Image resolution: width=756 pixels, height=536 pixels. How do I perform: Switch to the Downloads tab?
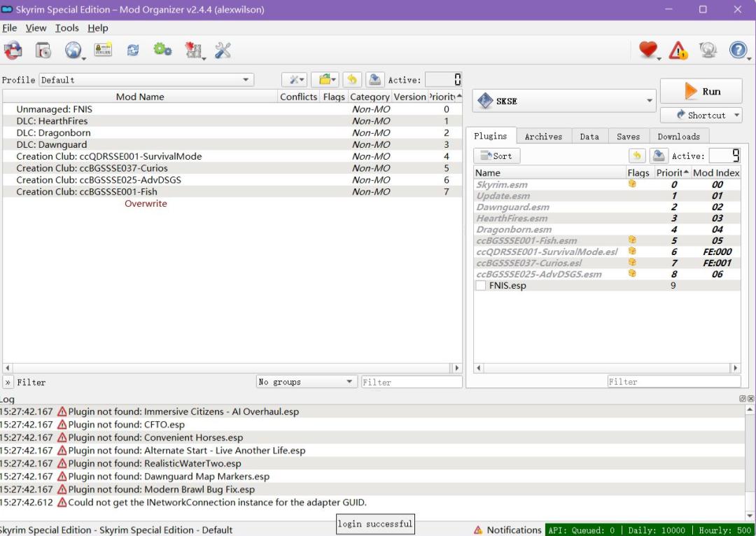pos(678,137)
